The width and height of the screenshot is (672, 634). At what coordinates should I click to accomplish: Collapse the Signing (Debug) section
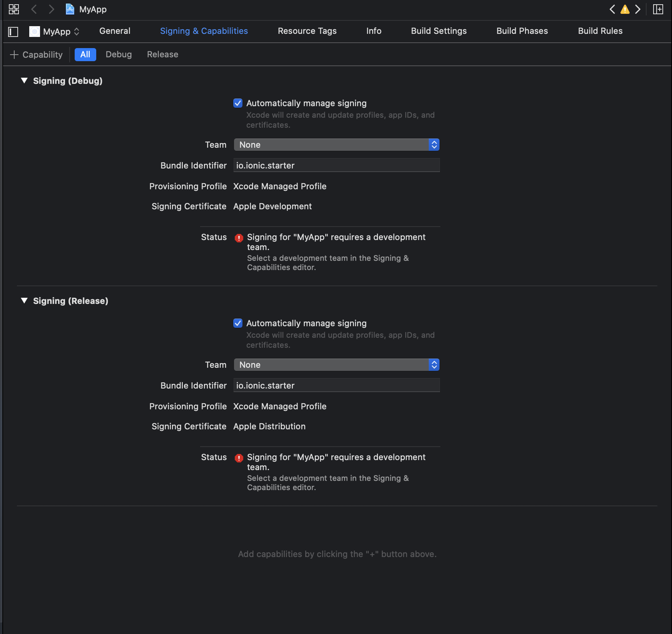point(24,80)
